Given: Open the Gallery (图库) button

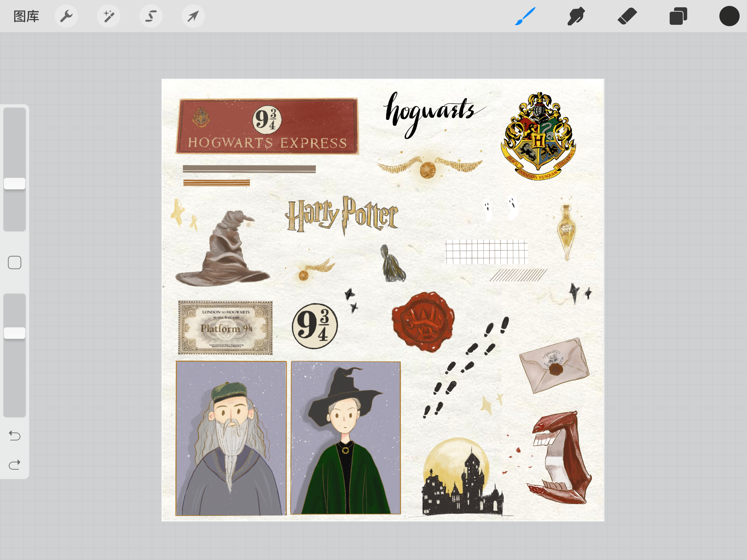Looking at the screenshot, I should click(26, 16).
